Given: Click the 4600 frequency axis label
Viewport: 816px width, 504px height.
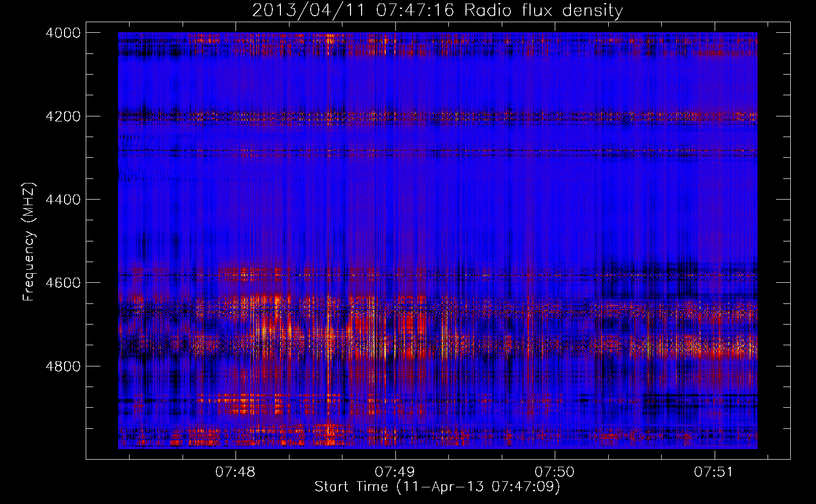Looking at the screenshot, I should [x=63, y=283].
